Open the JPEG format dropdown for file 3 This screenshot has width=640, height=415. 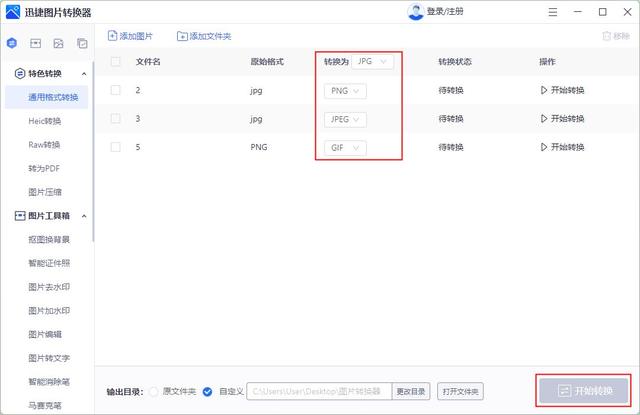[345, 120]
